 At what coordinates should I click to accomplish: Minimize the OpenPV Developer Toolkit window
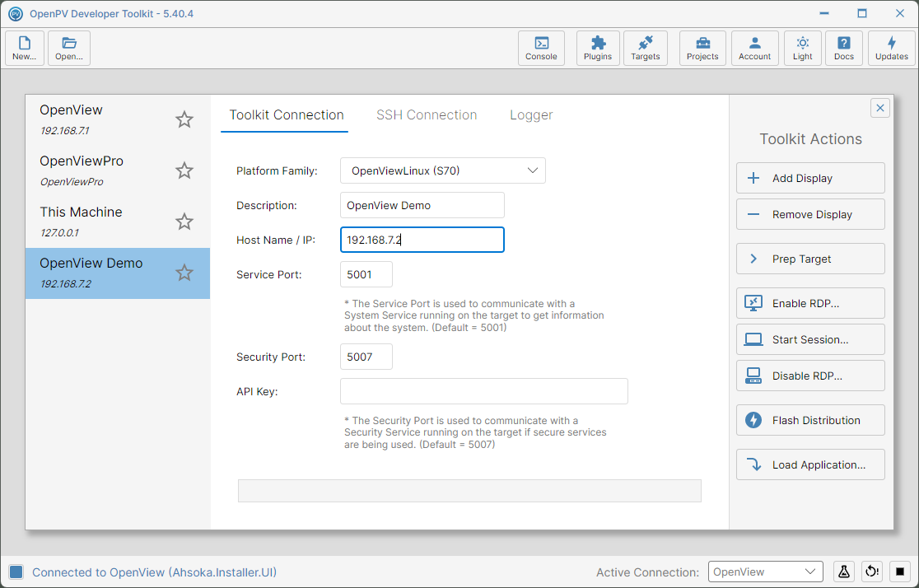pyautogui.click(x=824, y=13)
